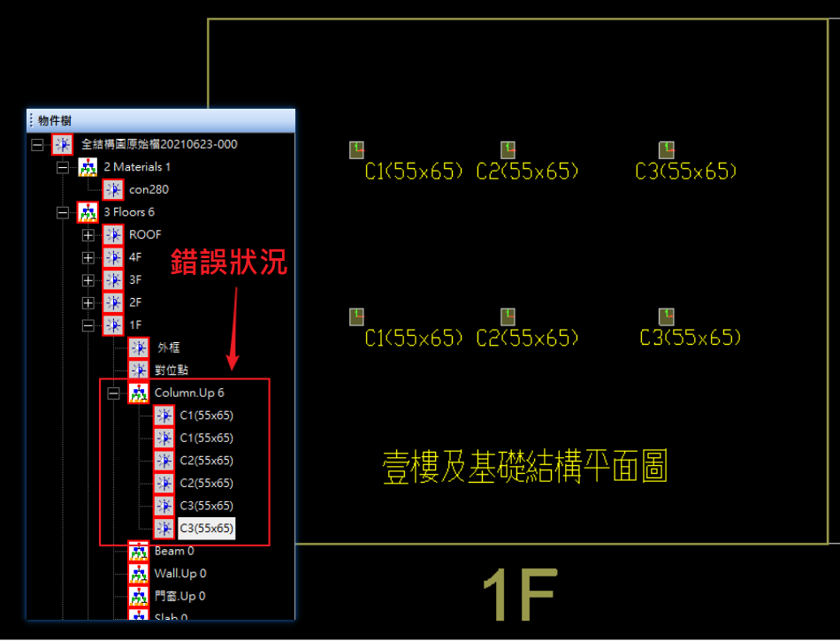Image resolution: width=840 pixels, height=641 pixels.
Task: Click the icon of highlighted C3(55x65) row
Action: [164, 529]
